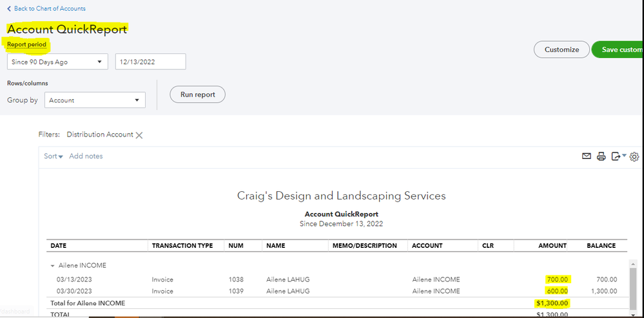Click the NAME column header
This screenshot has width=644, height=318.
(276, 246)
